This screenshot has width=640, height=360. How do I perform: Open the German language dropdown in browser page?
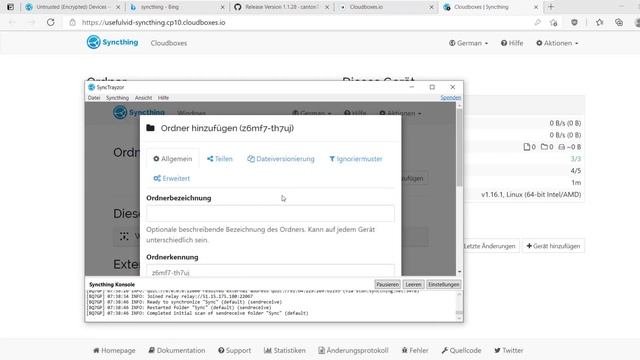click(468, 43)
